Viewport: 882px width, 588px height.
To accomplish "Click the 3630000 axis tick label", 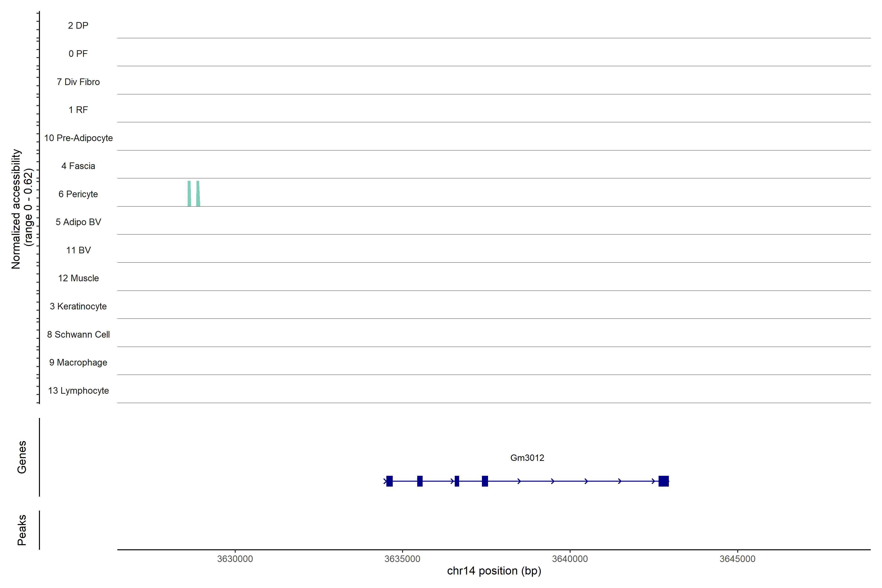I will coord(235,559).
